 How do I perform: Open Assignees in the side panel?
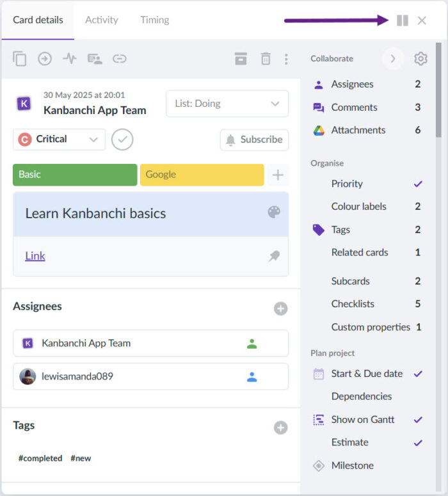tap(367, 84)
